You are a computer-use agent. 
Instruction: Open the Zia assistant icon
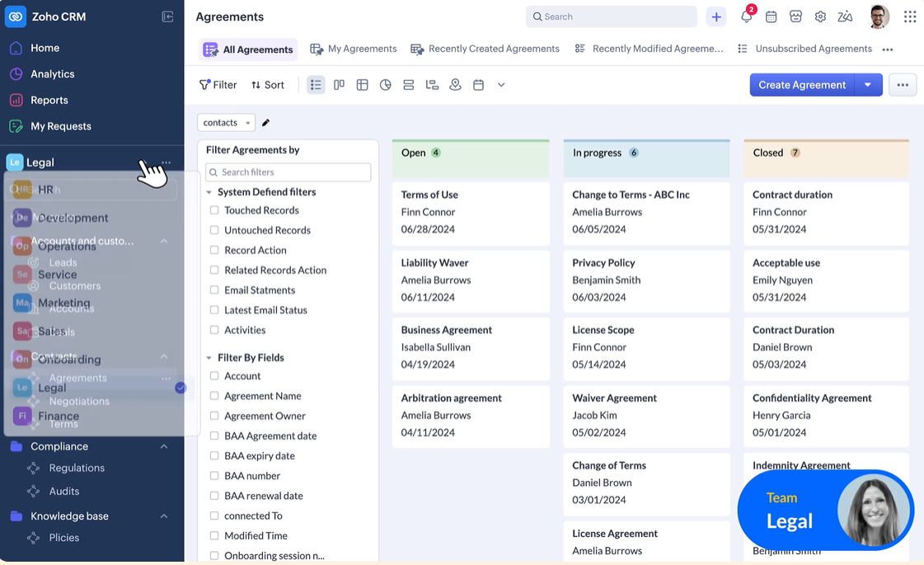point(845,16)
